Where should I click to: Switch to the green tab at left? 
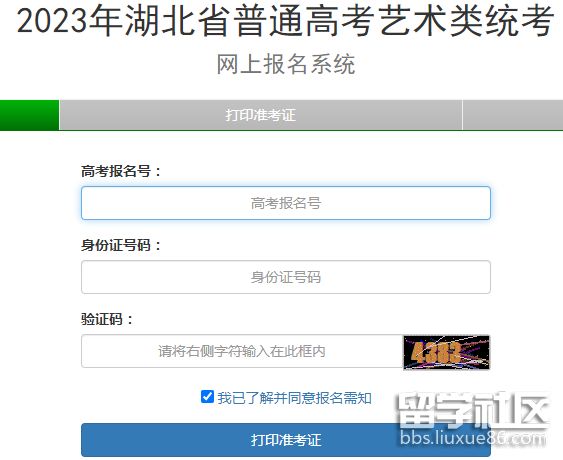coord(29,115)
